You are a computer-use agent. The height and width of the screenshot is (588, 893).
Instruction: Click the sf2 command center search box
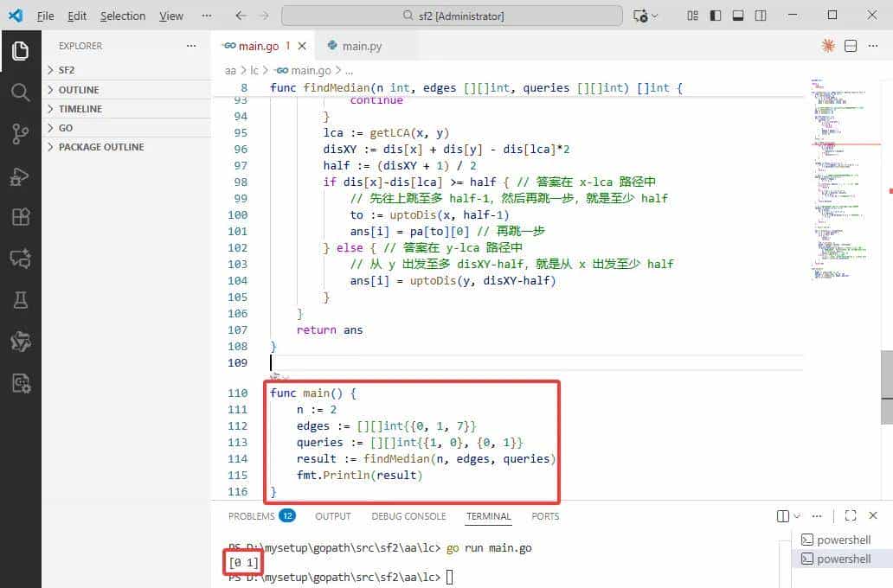point(452,16)
